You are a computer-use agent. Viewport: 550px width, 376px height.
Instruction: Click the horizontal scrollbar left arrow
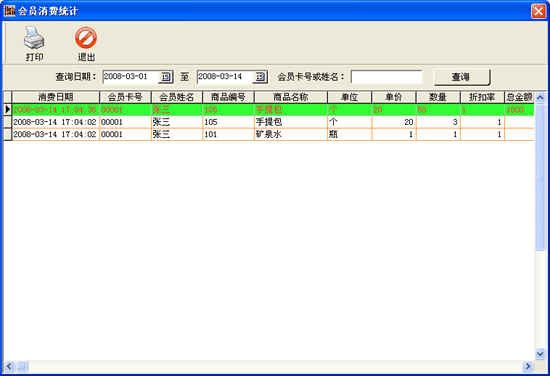[9, 367]
